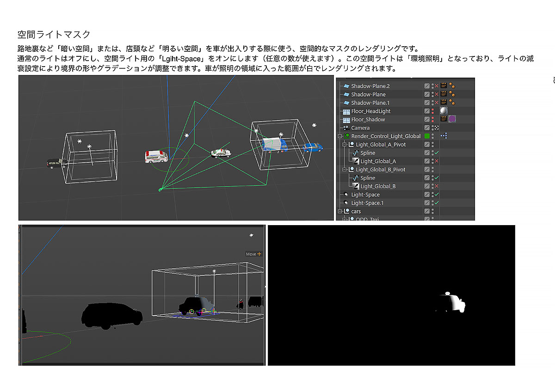Click the Light-Space light object icon
555x392 pixels.
(346, 195)
